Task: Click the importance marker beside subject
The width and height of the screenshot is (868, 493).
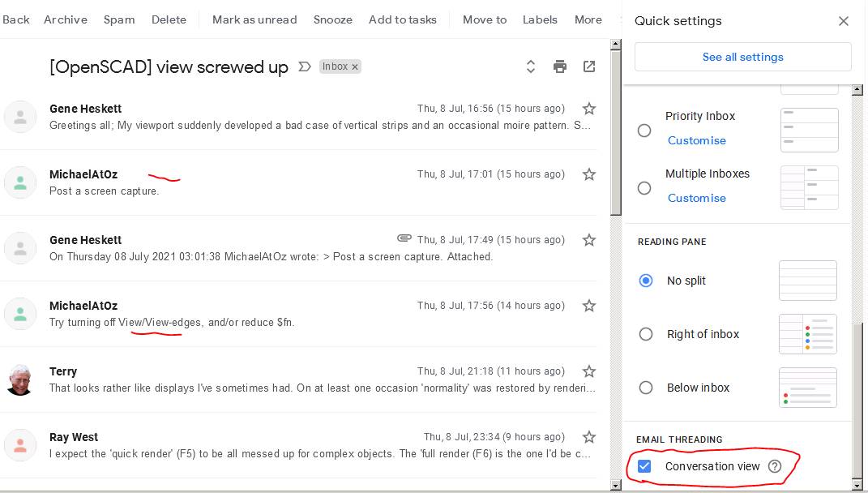Action: pos(305,66)
